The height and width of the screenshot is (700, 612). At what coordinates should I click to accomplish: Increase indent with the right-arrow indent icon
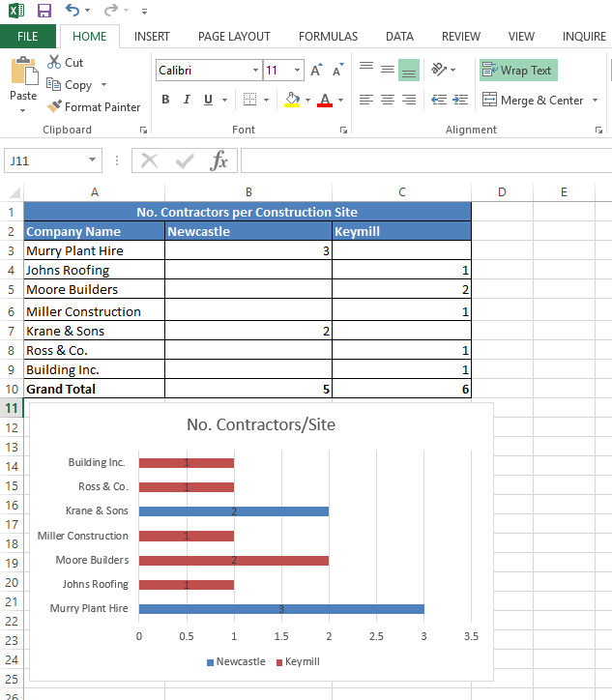[460, 100]
